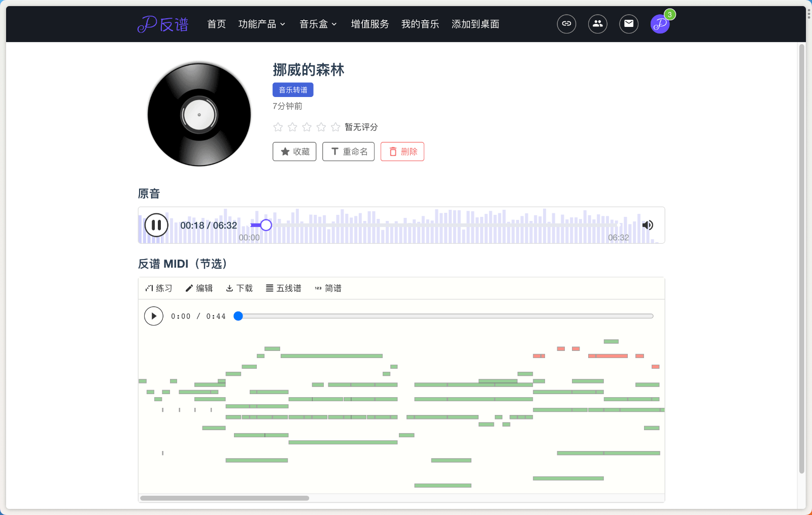Expand the 功能产品 dropdown menu
Image resolution: width=812 pixels, height=515 pixels.
[262, 24]
